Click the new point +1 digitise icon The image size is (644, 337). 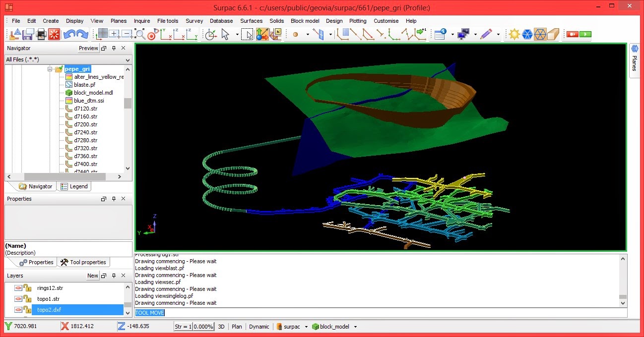coord(421,34)
